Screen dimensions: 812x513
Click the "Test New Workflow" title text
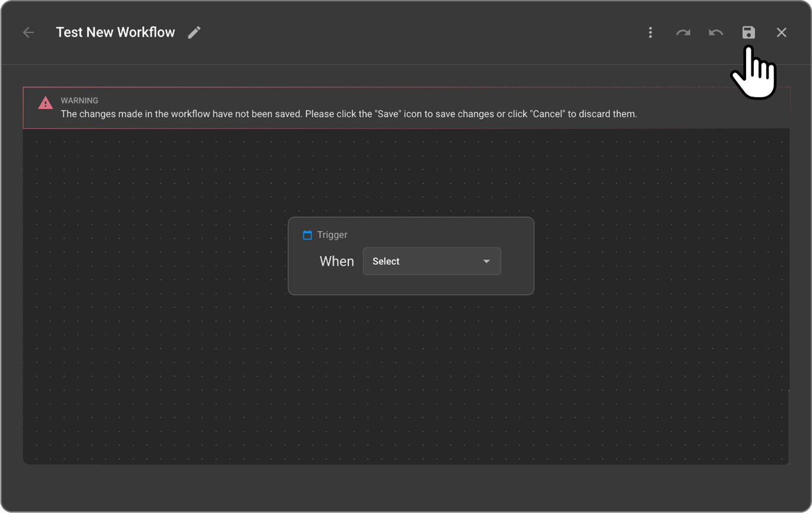(x=115, y=32)
